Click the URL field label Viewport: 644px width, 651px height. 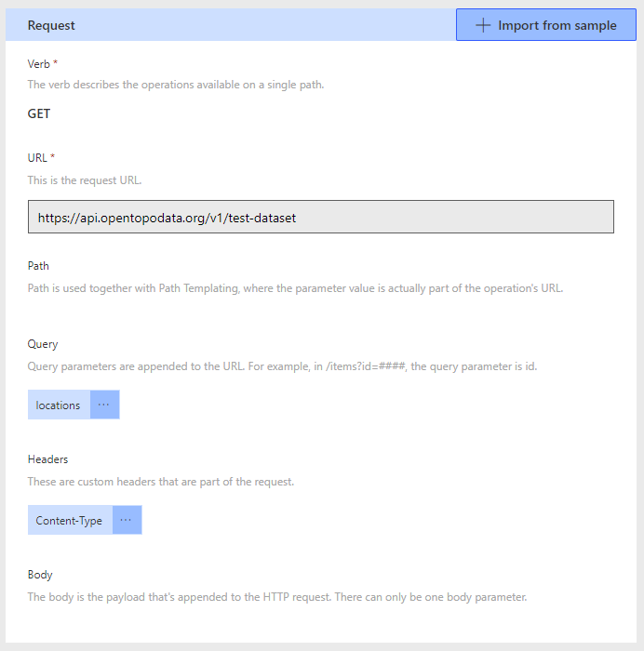(x=41, y=158)
